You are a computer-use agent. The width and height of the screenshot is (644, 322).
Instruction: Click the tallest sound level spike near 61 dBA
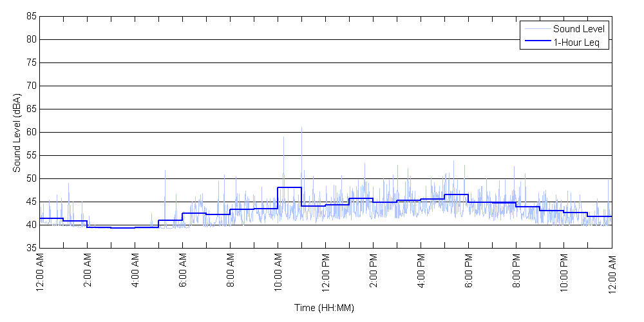coord(301,128)
